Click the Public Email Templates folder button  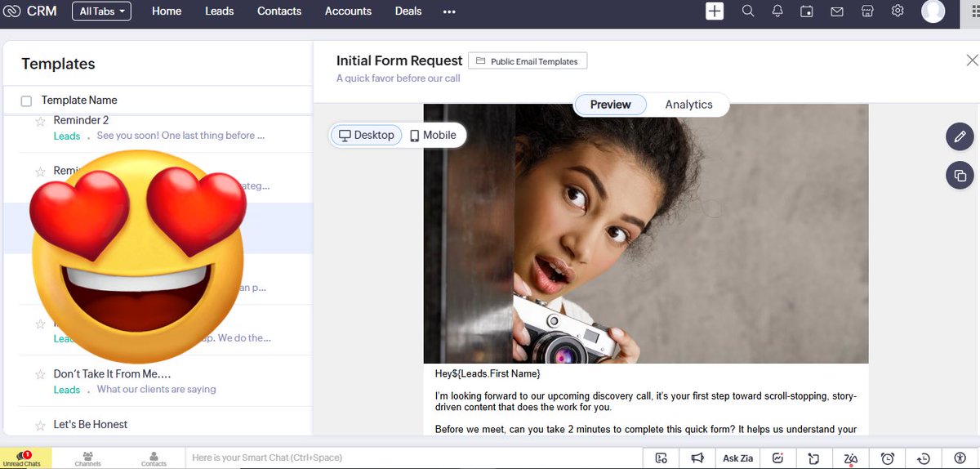coord(528,61)
